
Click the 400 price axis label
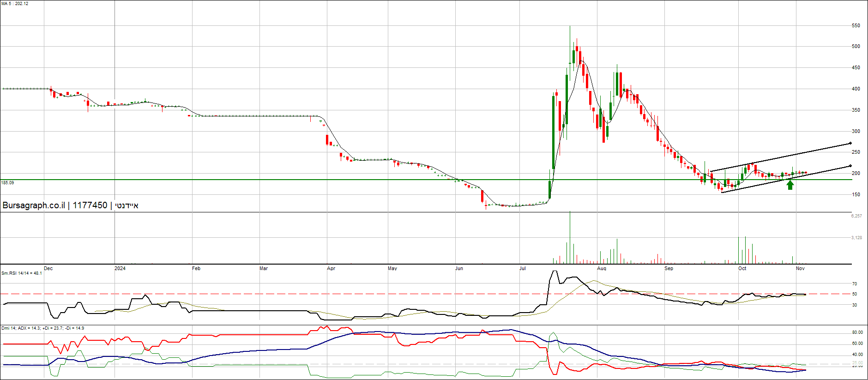[856, 89]
